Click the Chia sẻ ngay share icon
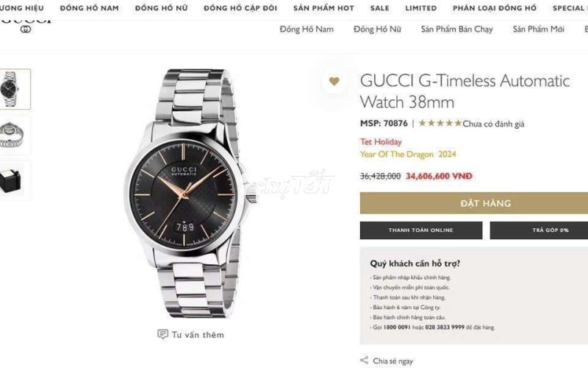 tap(364, 360)
